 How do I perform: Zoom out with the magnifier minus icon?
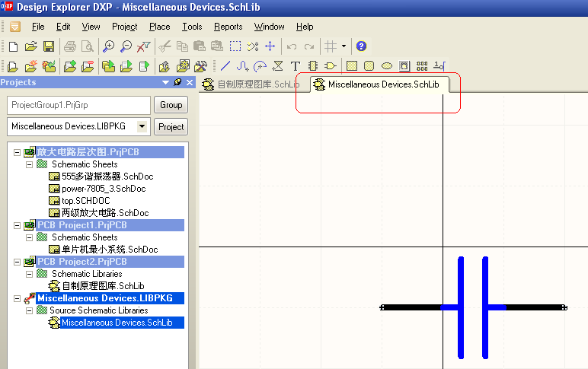coord(126,46)
